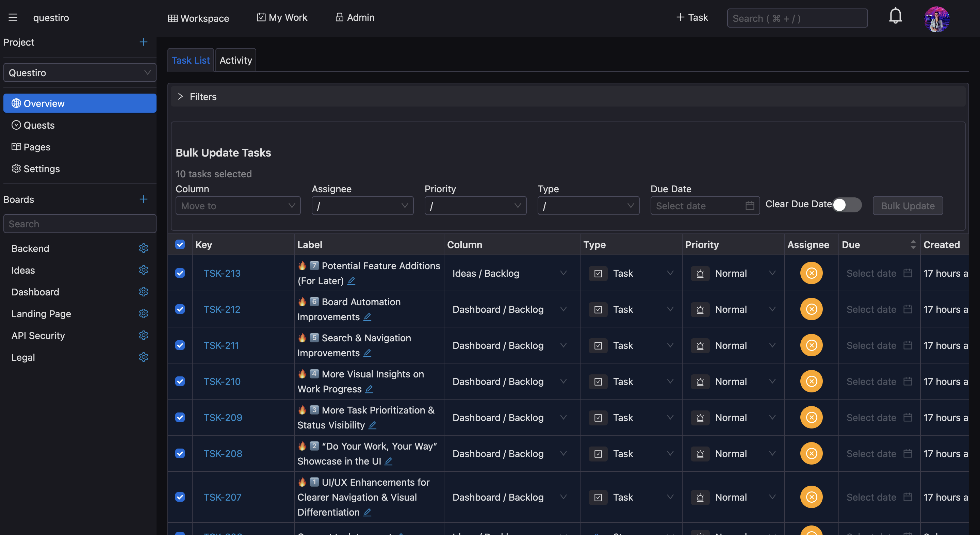Uncheck the TSK-208 row checkbox
Screen dimensions: 980x535
[x=180, y=454]
